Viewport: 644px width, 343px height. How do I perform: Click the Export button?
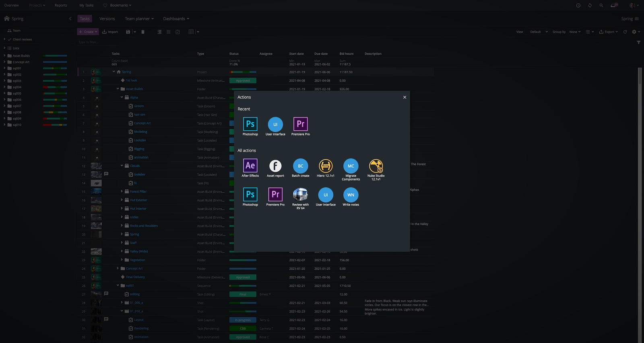pos(608,32)
